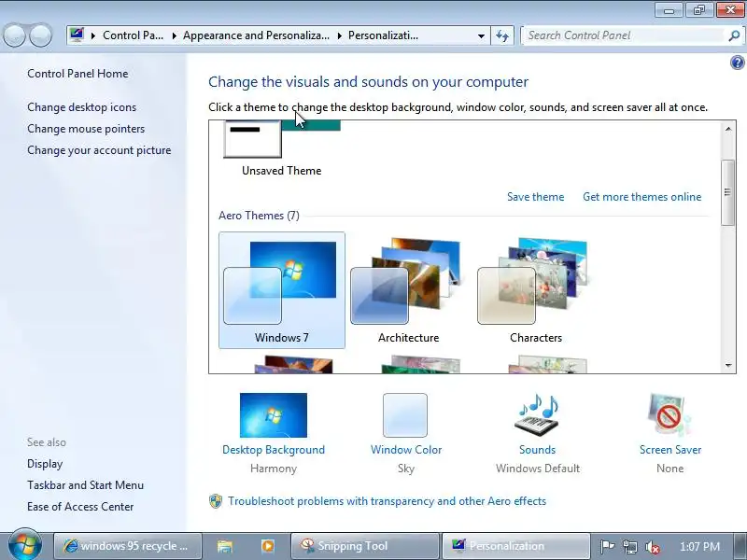Click the theme list scrollbar thumb
Screen dimensions: 747x560
tap(727, 192)
